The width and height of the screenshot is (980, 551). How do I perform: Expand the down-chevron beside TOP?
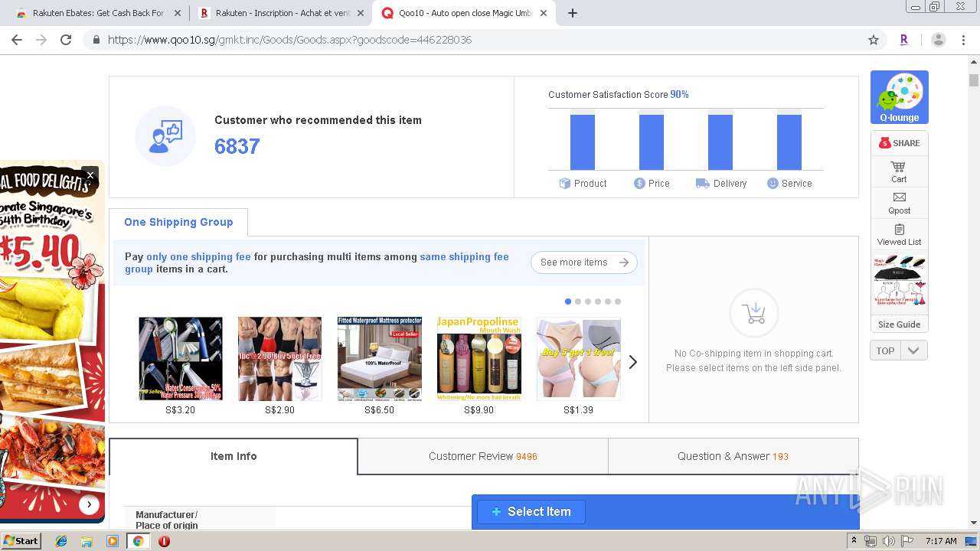[913, 350]
